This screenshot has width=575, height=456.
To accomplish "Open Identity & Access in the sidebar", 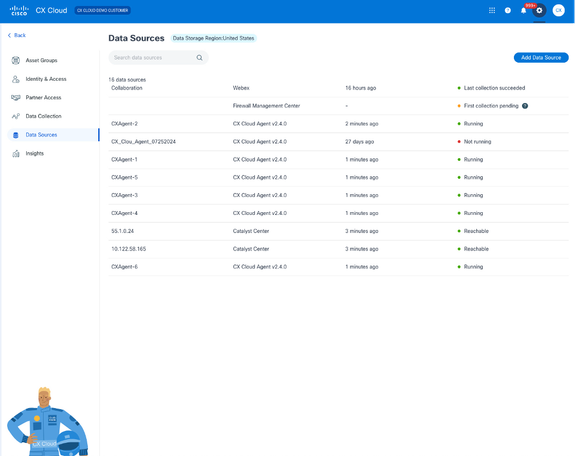I will [46, 79].
